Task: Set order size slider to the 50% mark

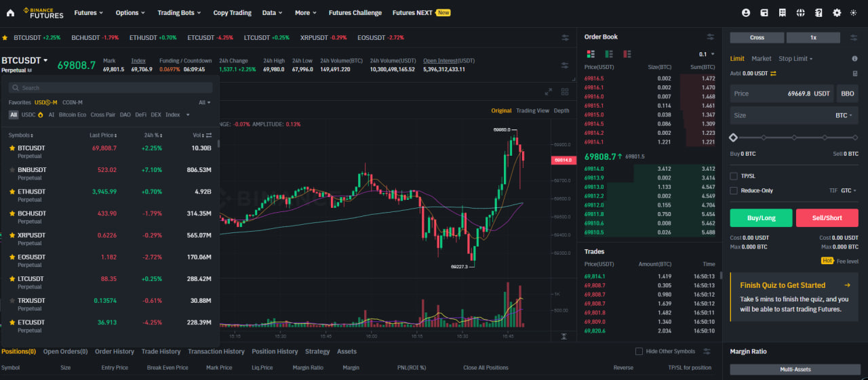Action: coord(794,138)
